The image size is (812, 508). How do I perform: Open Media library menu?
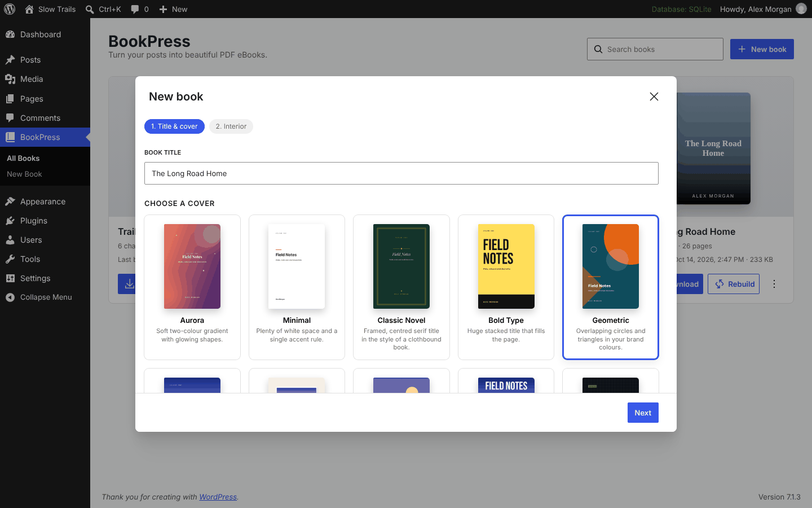45,79
